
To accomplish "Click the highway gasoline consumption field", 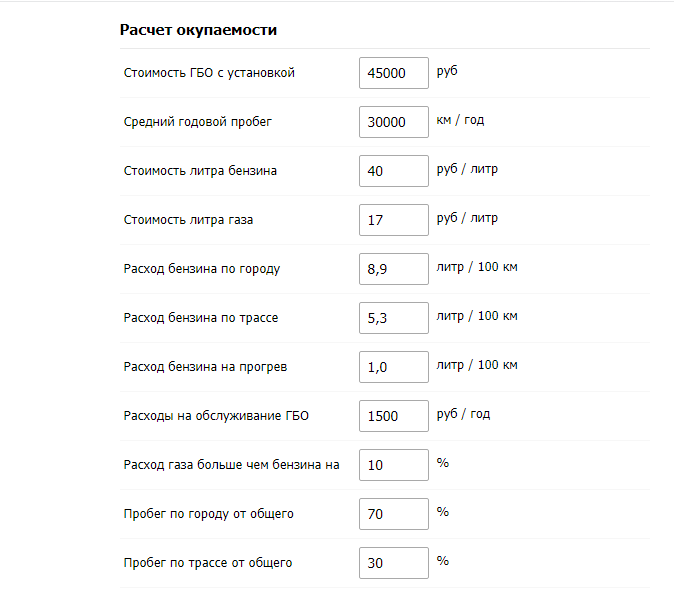I will (x=393, y=318).
